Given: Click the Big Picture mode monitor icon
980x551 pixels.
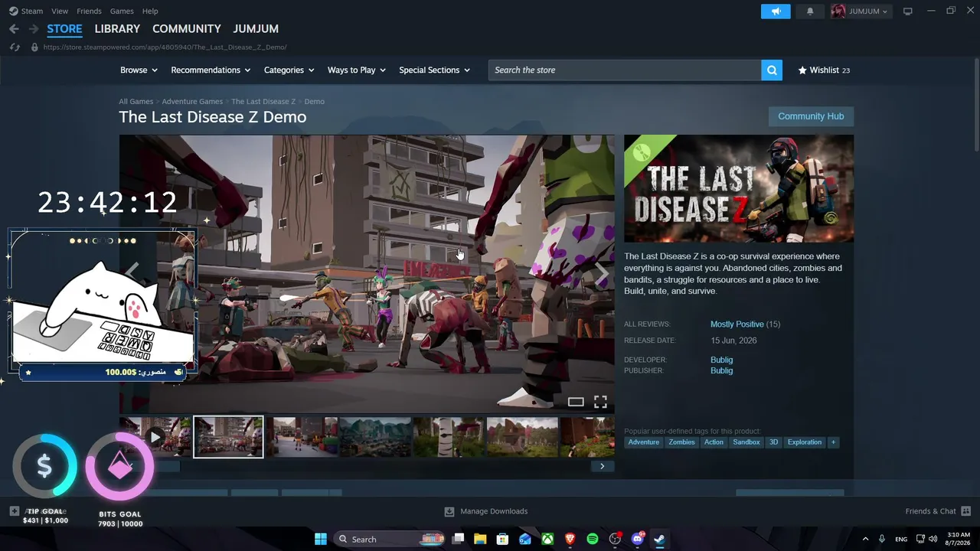Looking at the screenshot, I should pyautogui.click(x=908, y=11).
